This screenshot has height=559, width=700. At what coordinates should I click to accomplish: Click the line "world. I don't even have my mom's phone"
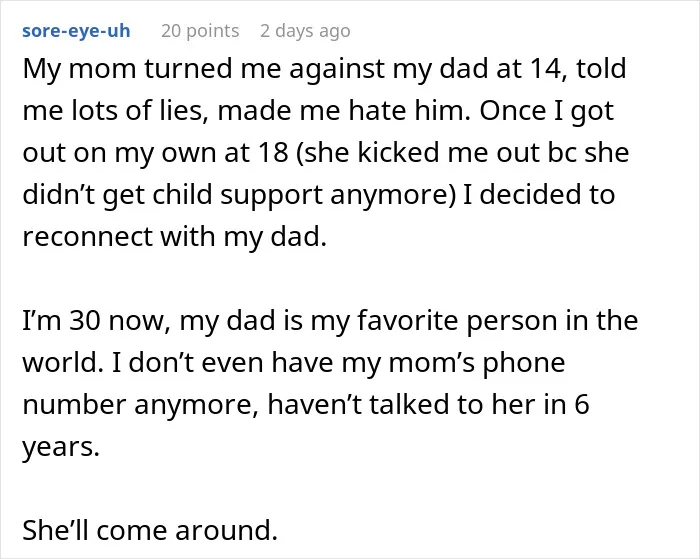pyautogui.click(x=294, y=363)
